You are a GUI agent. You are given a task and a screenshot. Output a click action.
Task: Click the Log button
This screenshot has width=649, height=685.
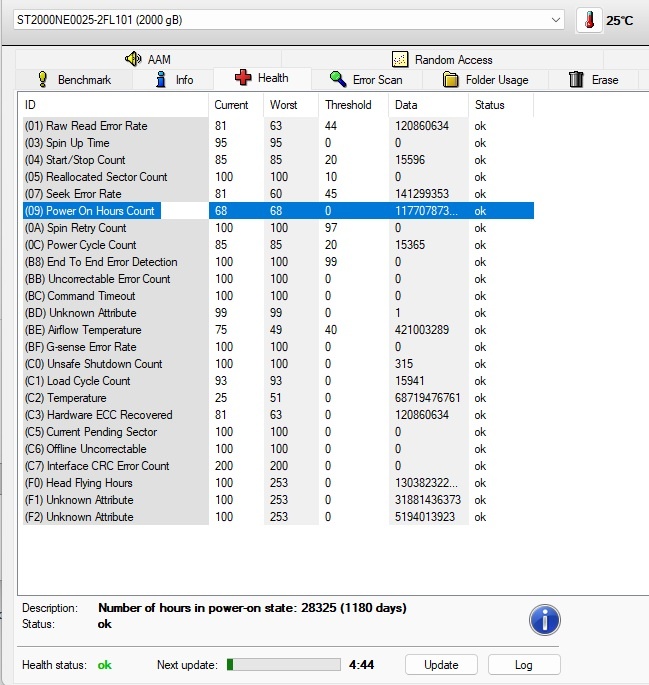coord(524,664)
